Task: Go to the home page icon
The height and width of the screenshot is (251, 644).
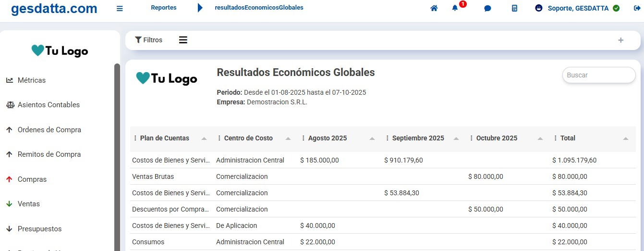Action: pyautogui.click(x=434, y=8)
